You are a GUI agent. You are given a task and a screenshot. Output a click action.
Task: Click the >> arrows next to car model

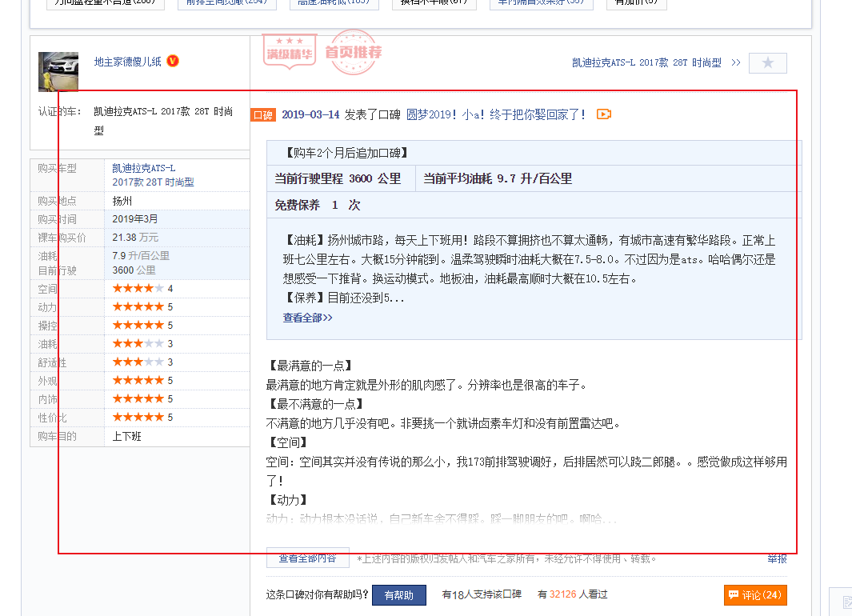pos(735,62)
